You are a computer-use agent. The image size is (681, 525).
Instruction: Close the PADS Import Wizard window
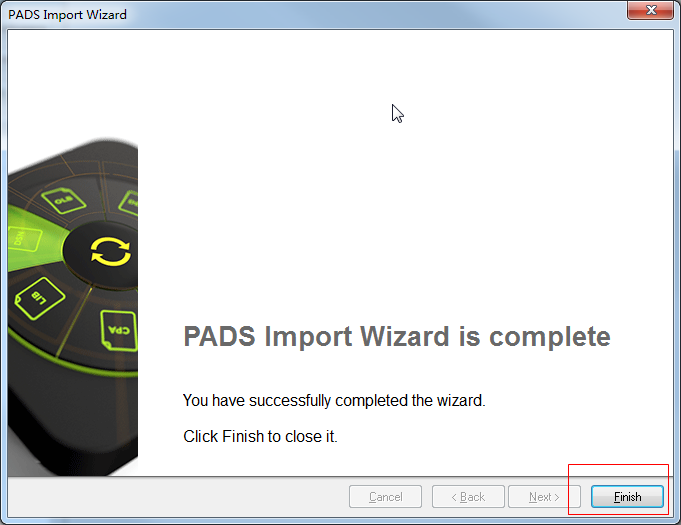click(x=651, y=10)
